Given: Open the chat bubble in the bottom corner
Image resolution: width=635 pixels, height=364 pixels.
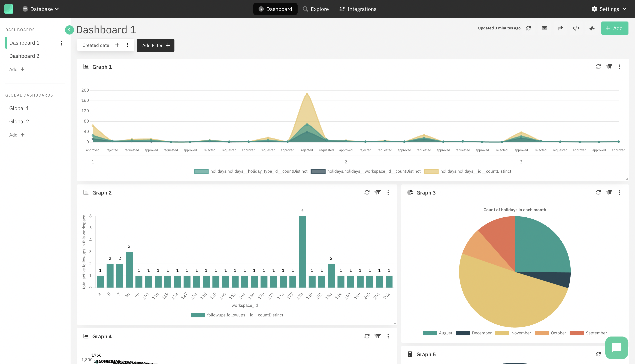Looking at the screenshot, I should pyautogui.click(x=616, y=347).
